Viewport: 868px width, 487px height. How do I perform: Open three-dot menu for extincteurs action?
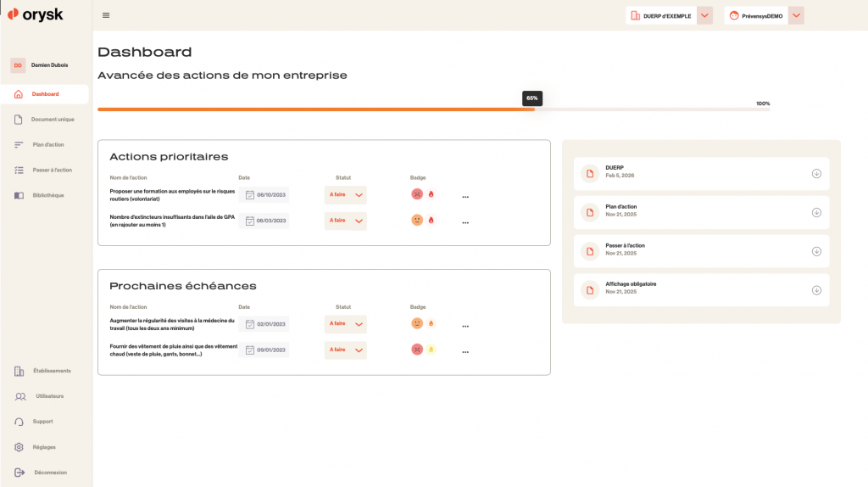465,223
